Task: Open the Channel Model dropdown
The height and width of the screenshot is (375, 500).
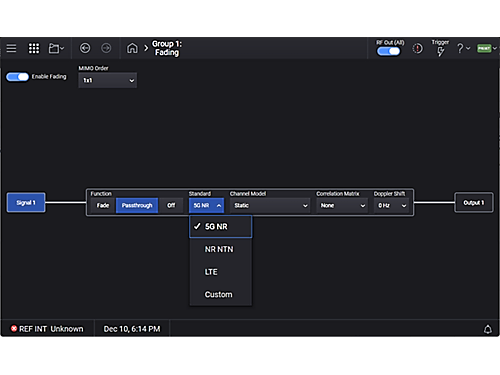Action: pos(270,205)
